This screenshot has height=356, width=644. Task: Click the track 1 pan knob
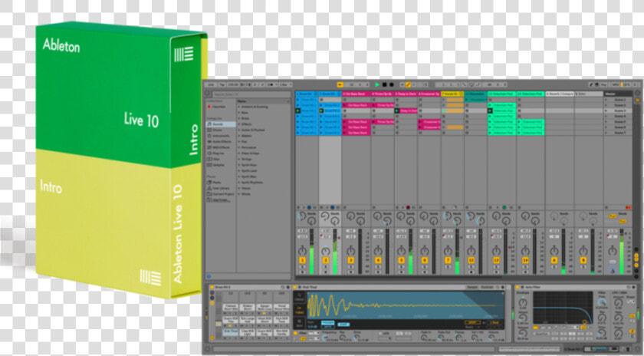pos(303,250)
